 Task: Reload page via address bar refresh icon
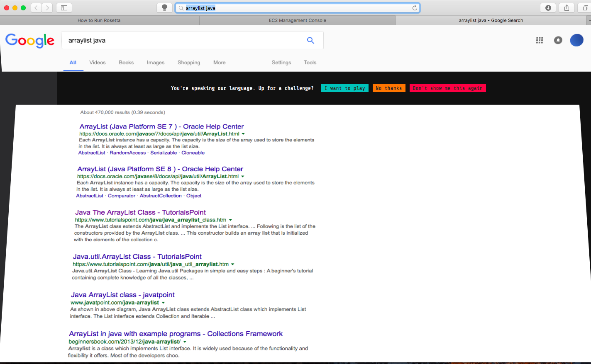click(415, 8)
